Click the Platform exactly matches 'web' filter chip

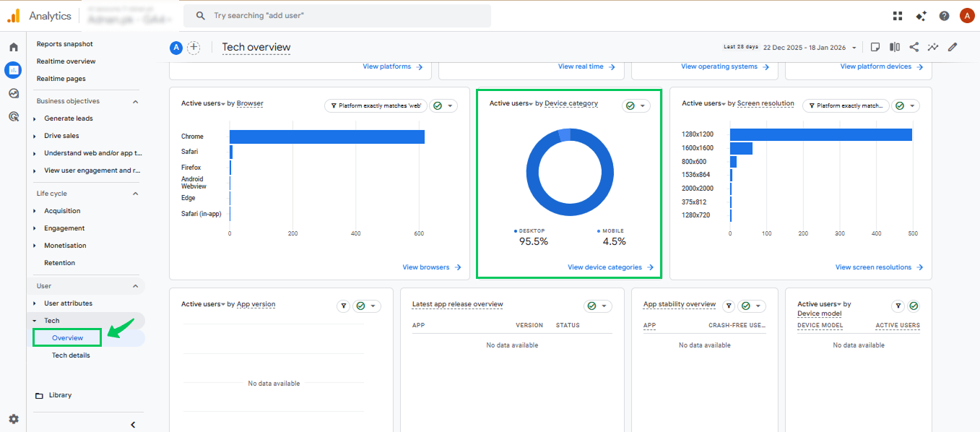[x=376, y=105]
